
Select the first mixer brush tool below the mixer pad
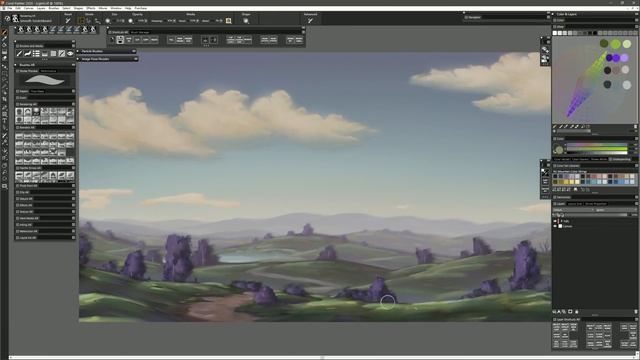tap(555, 127)
